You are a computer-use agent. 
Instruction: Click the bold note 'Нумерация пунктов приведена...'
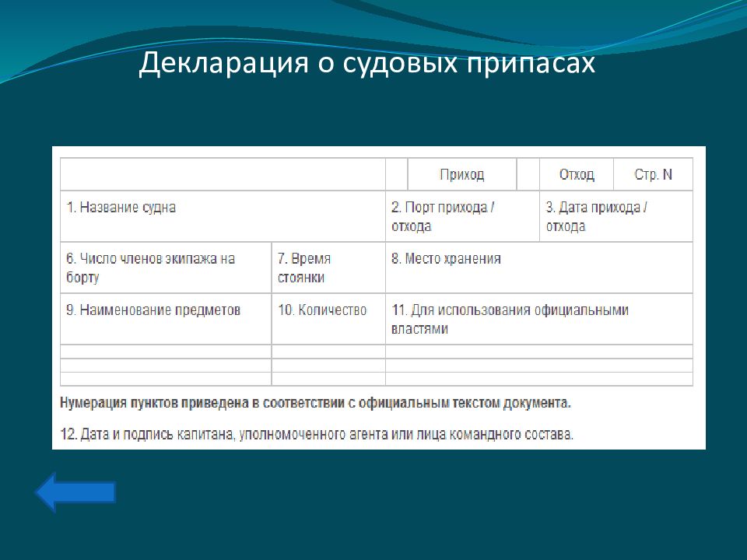315,403
